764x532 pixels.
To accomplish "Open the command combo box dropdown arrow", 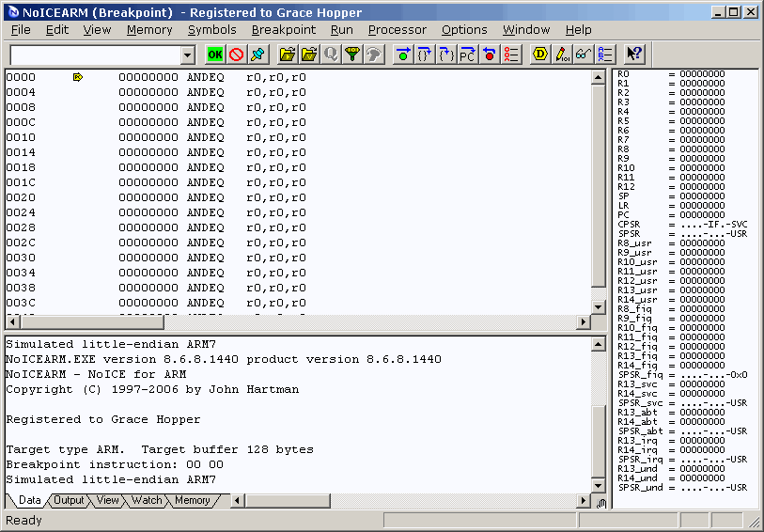I will coord(188,55).
